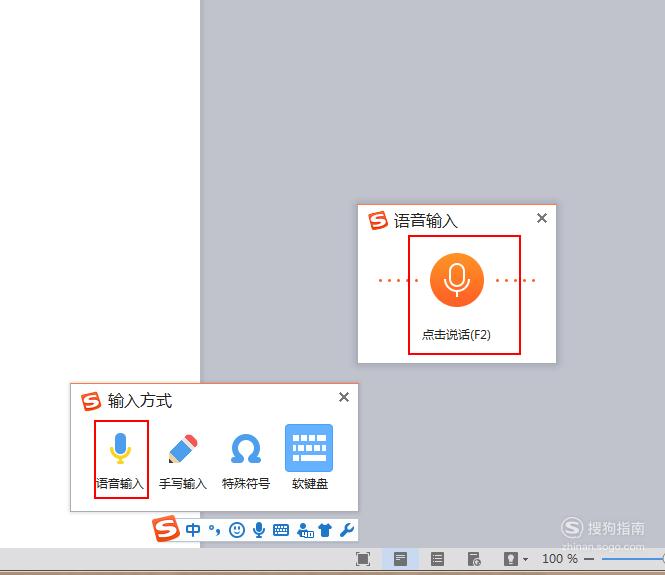
Task: Select 手写输入 pencil option
Action: pyautogui.click(x=183, y=460)
